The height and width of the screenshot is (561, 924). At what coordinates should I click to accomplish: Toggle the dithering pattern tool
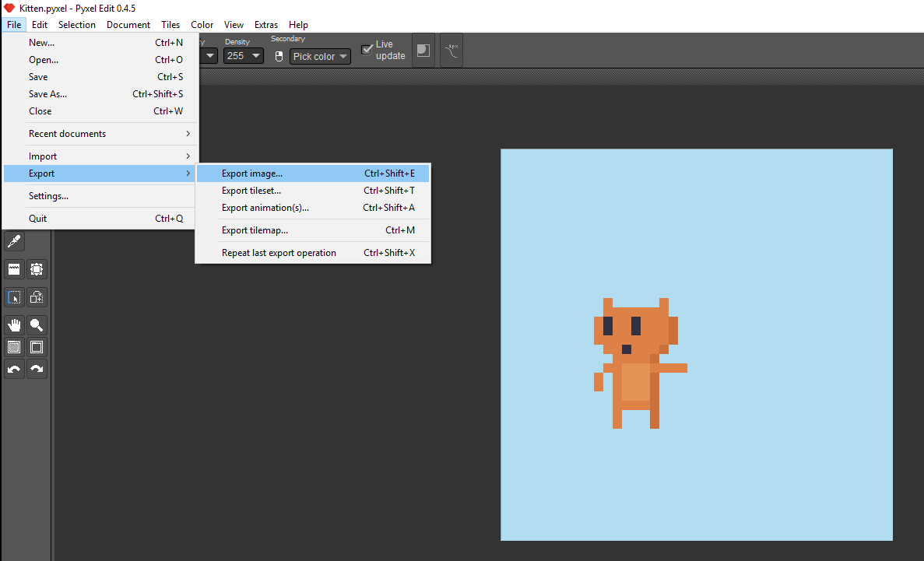pyautogui.click(x=13, y=347)
